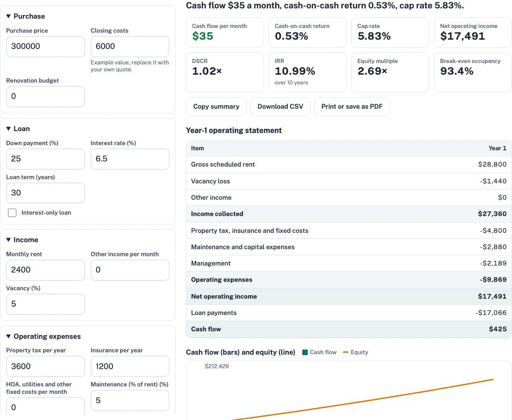Click the teal Cash flow legend swatch
The height and width of the screenshot is (420, 512).
coord(305,352)
